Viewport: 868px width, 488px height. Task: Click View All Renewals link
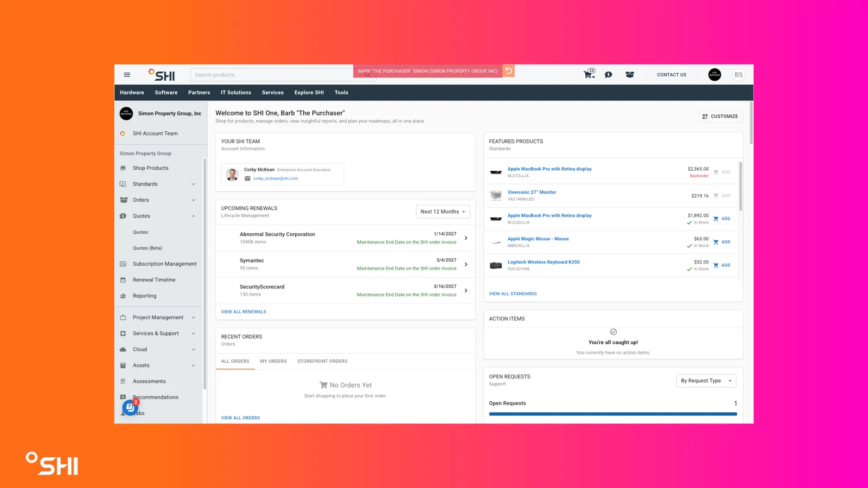[244, 312]
